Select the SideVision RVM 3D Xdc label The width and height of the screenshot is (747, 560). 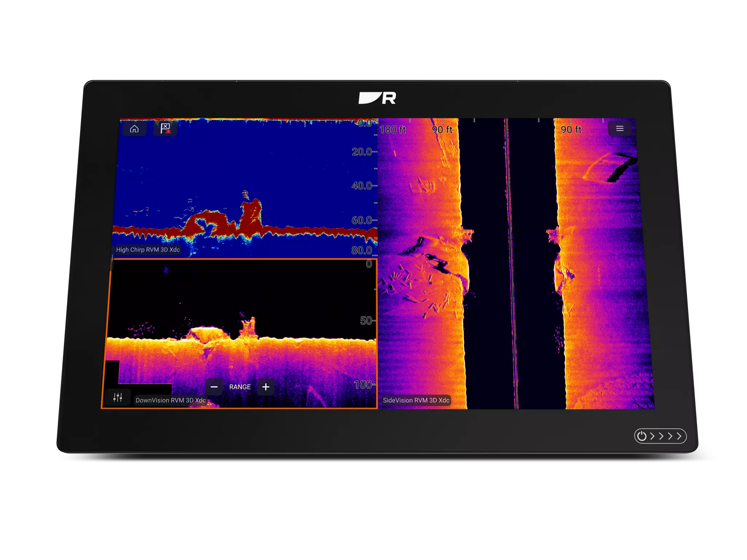(x=416, y=400)
